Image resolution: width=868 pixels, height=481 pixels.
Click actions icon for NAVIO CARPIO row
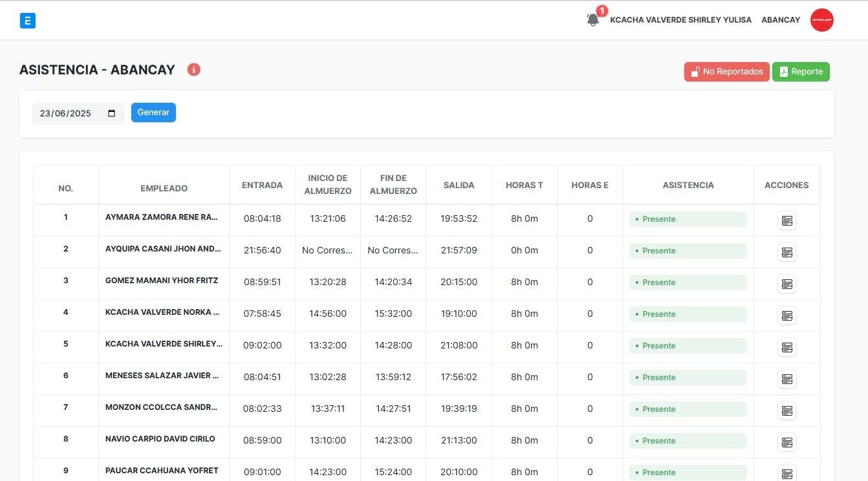(x=787, y=442)
